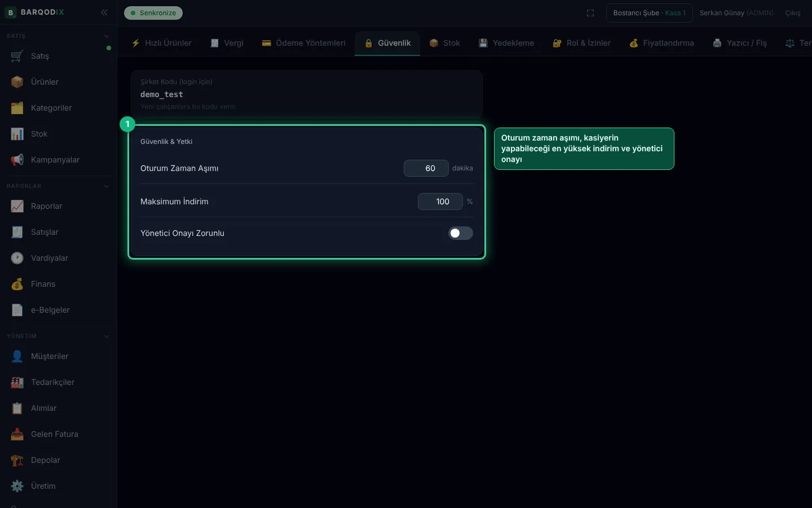
Task: Click the Güvenlik tab
Action: (387, 43)
